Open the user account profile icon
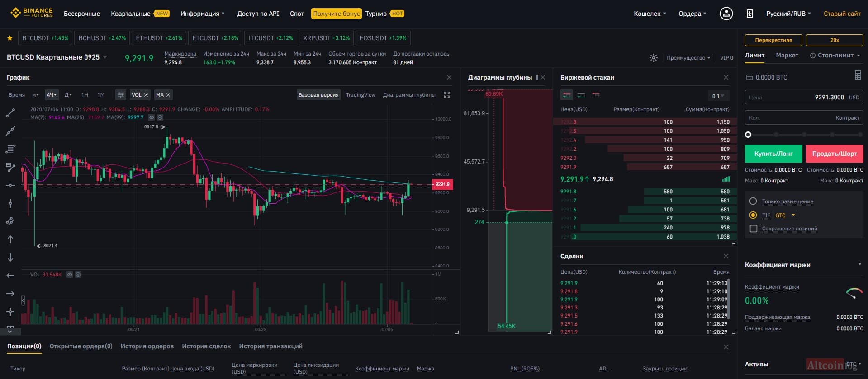This screenshot has height=379, width=868. [726, 14]
